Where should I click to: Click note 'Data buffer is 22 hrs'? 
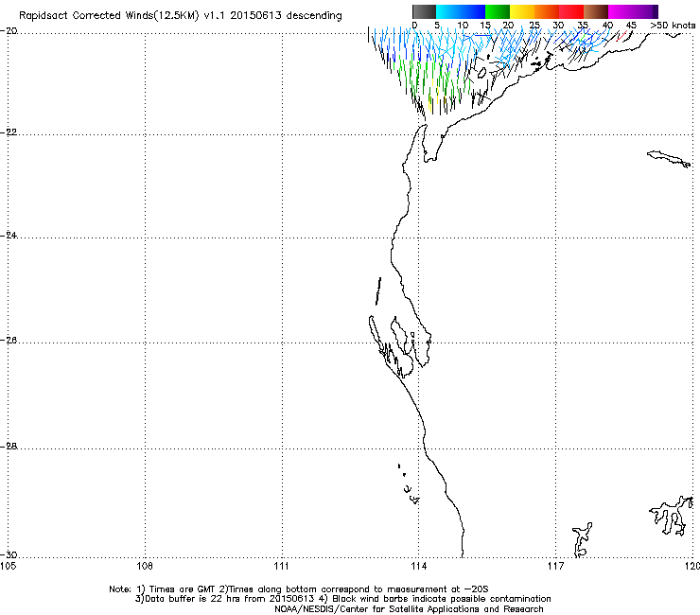(x=193, y=599)
